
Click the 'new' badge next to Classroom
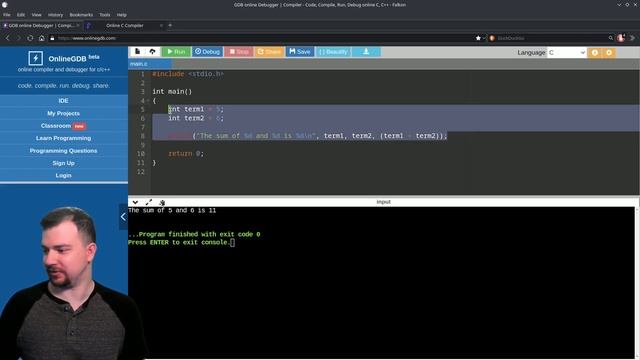click(x=79, y=126)
